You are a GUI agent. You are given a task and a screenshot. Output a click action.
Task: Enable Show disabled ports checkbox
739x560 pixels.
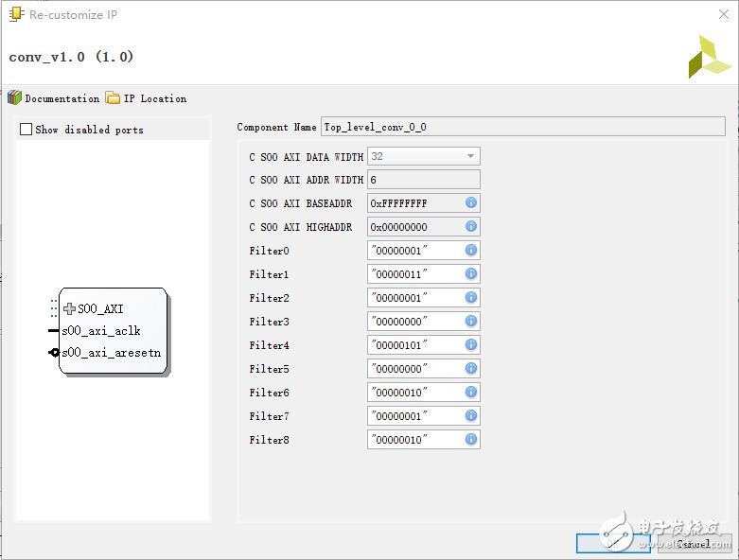pyautogui.click(x=26, y=130)
